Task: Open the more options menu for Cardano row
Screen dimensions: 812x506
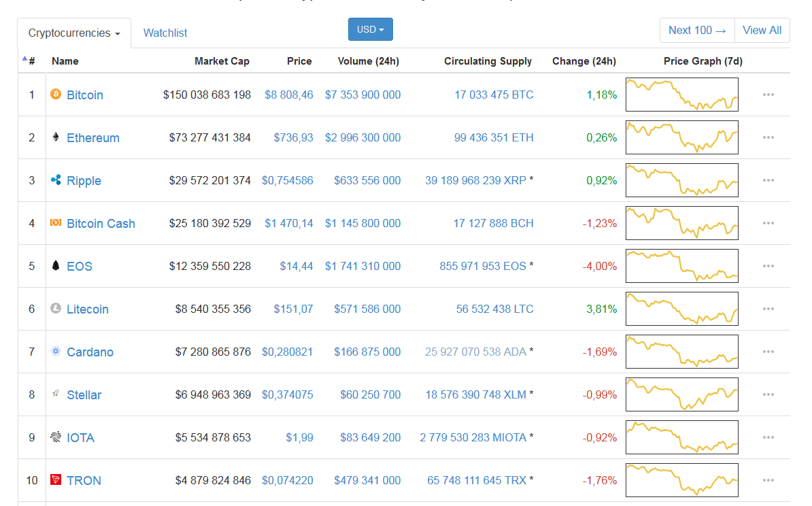Action: click(x=768, y=352)
